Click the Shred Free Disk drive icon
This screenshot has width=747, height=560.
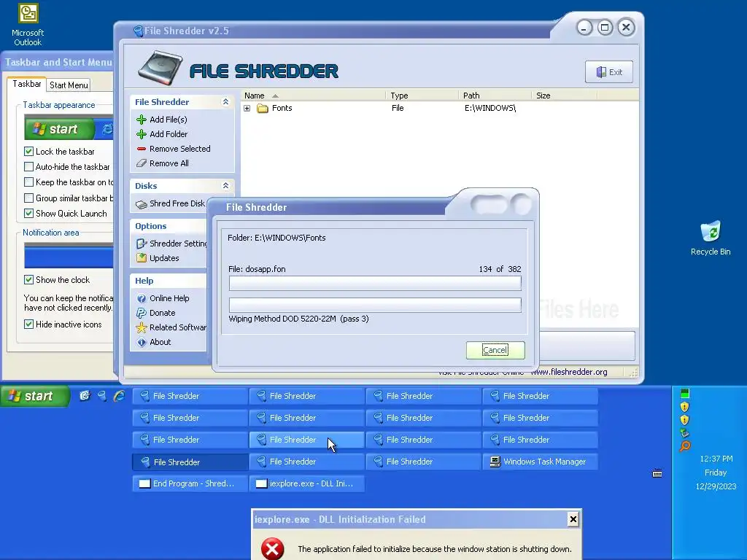(x=142, y=204)
